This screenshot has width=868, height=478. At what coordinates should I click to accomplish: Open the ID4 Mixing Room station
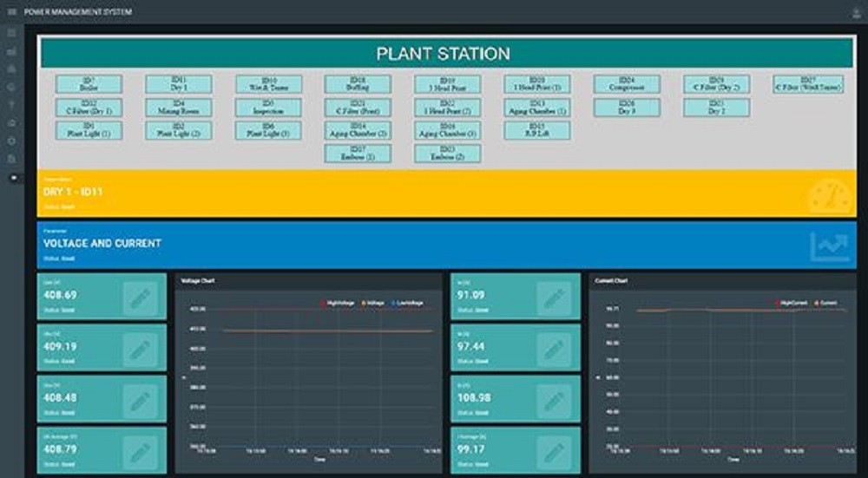[179, 108]
